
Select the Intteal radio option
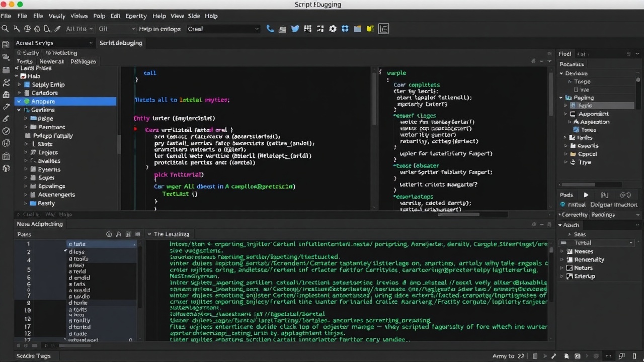[563, 205]
